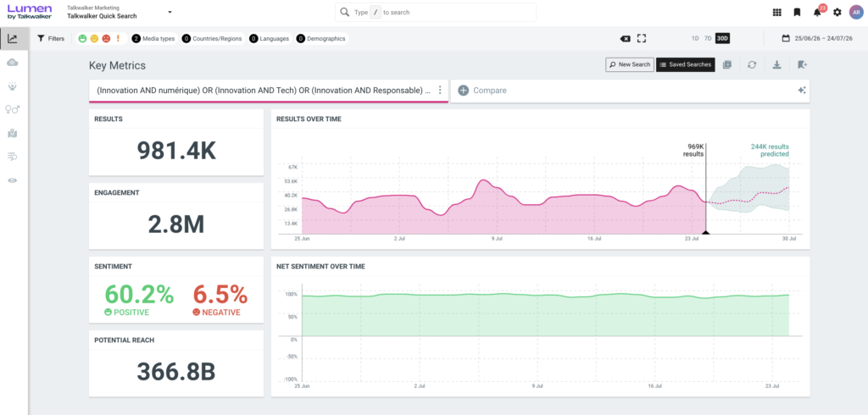The image size is (868, 415).
Task: Open the gender demographics sidebar icon
Action: (x=13, y=109)
